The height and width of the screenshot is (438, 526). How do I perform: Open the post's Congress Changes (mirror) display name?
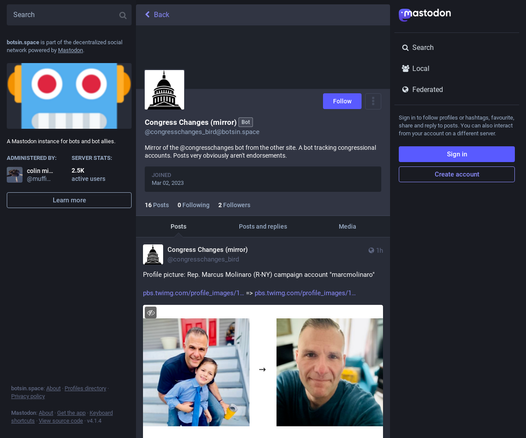[x=208, y=250]
